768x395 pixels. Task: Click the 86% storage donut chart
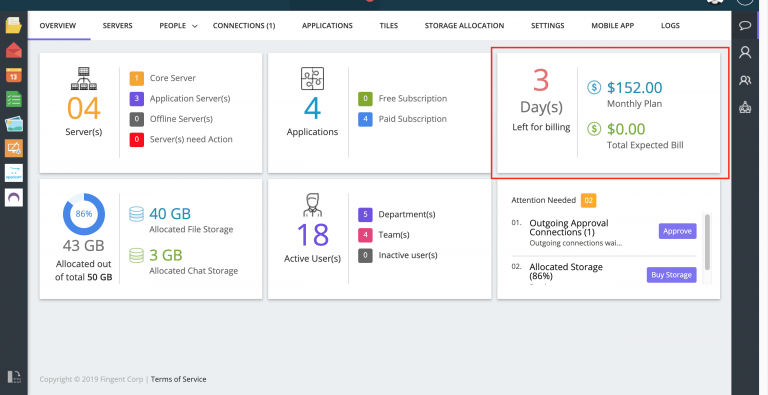pyautogui.click(x=84, y=214)
